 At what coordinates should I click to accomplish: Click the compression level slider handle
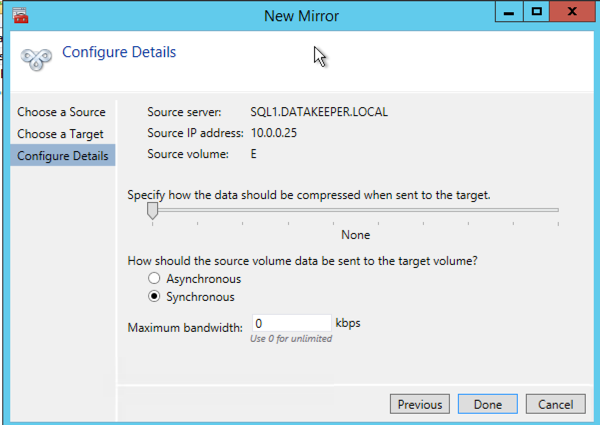152,211
